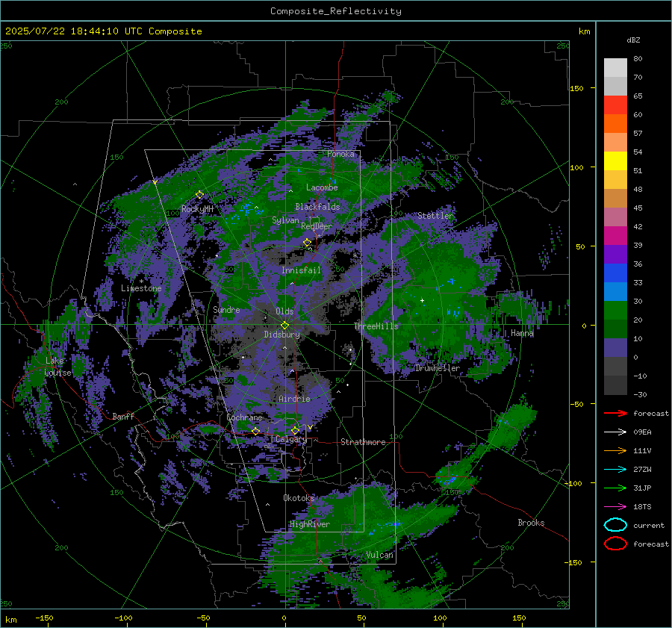Image resolution: width=672 pixels, height=628 pixels.
Task: Click the Blackfalds city label
Action: (x=317, y=207)
